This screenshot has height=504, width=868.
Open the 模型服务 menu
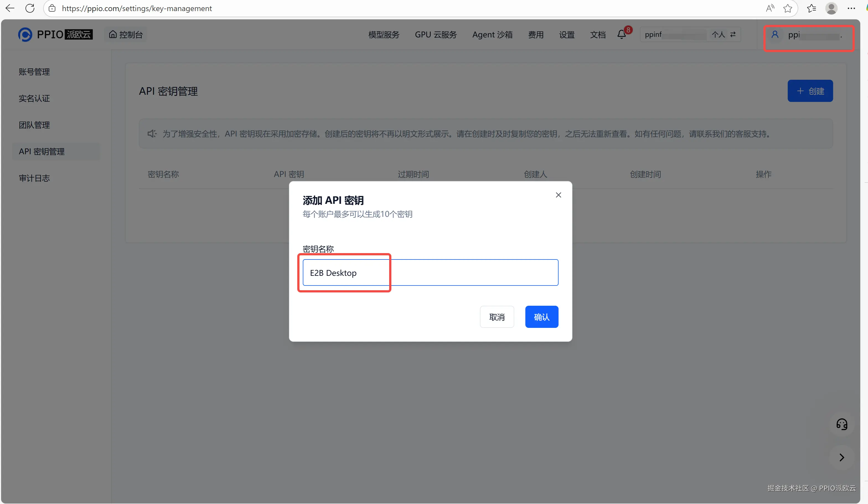pos(384,35)
